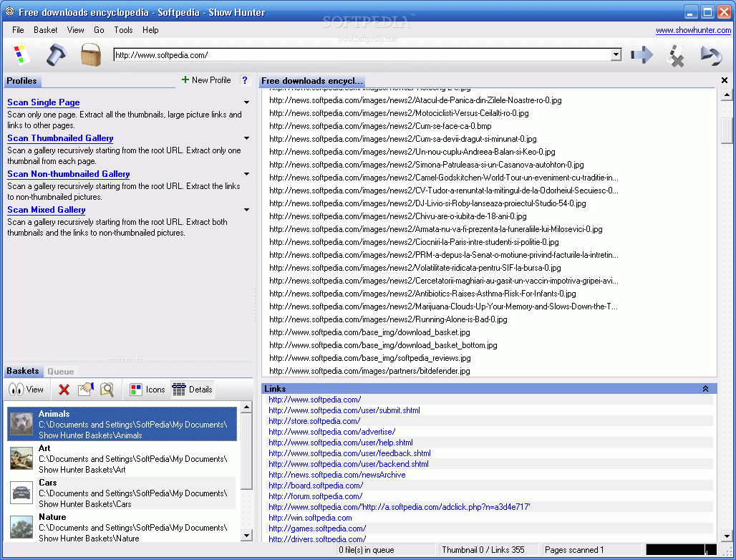Open the basket icon in toolbar
Viewport: 736px width, 560px height.
91,55
